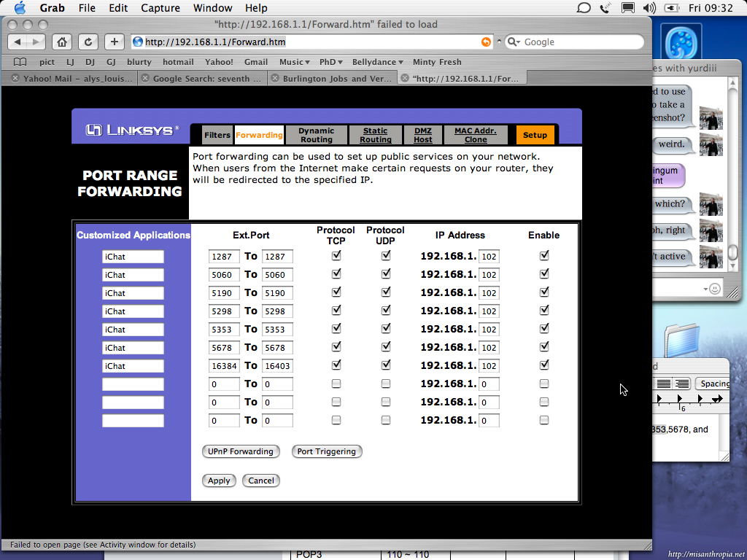This screenshot has height=560, width=747.
Task: Open the folder icon on desktop
Action: pyautogui.click(x=682, y=341)
